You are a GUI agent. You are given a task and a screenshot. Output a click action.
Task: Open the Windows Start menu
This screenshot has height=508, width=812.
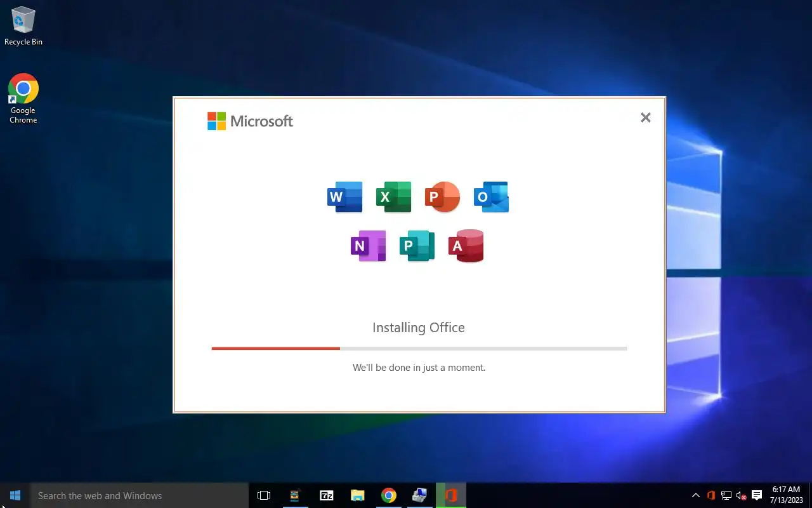coord(15,495)
